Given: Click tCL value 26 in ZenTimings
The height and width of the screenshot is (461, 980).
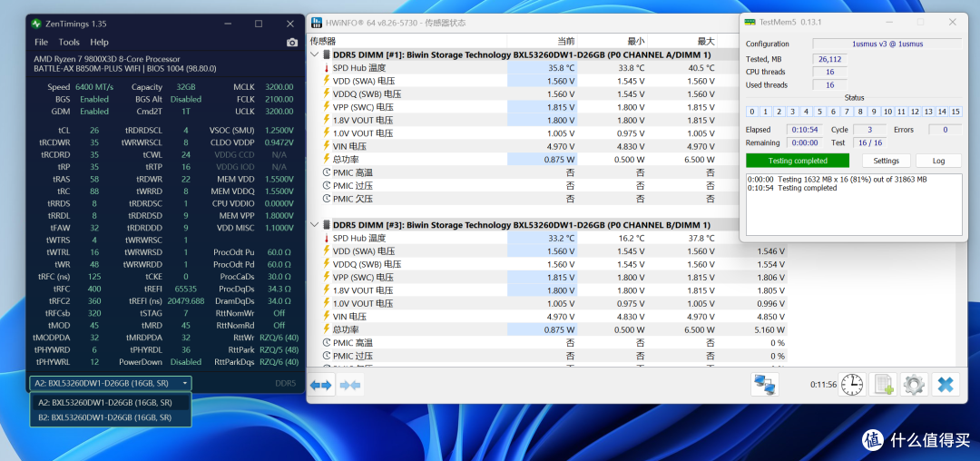Looking at the screenshot, I should (94, 131).
